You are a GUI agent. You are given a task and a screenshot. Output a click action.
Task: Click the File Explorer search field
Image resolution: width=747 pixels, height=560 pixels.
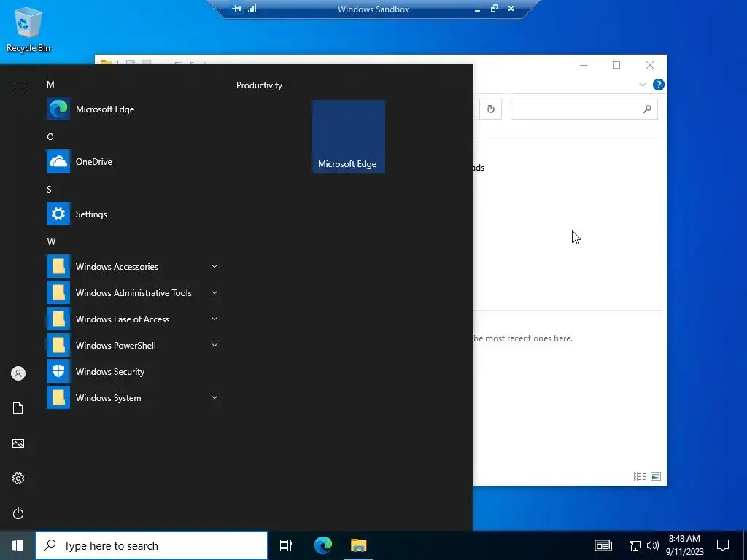click(x=584, y=109)
